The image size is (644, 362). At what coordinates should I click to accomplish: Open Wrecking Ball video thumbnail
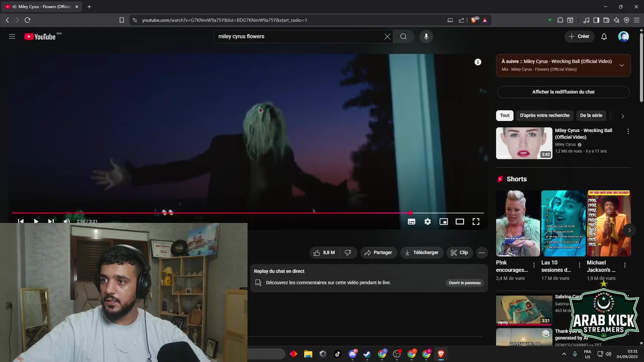click(524, 143)
